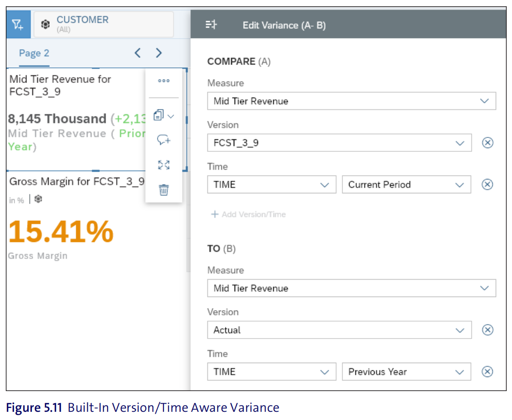Remove the Actual version entry
This screenshot has width=512, height=420.
pos(487,330)
